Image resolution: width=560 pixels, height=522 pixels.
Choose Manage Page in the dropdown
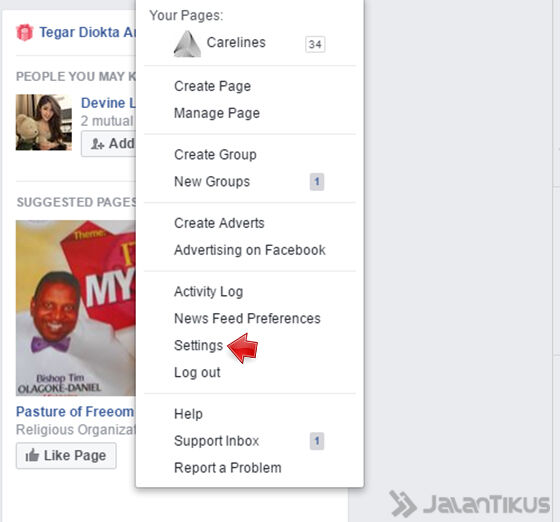(x=217, y=113)
